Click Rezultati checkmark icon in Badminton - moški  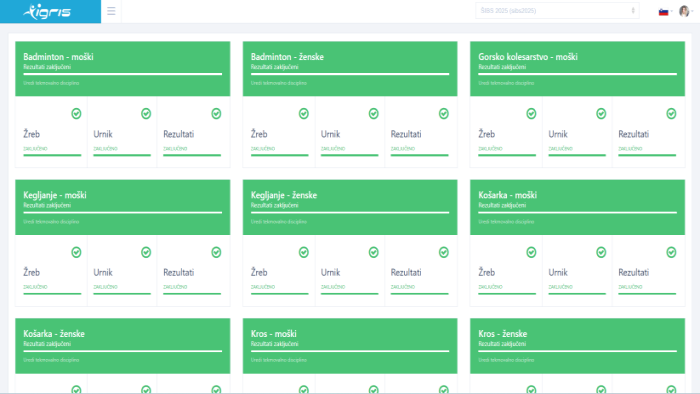pos(216,114)
